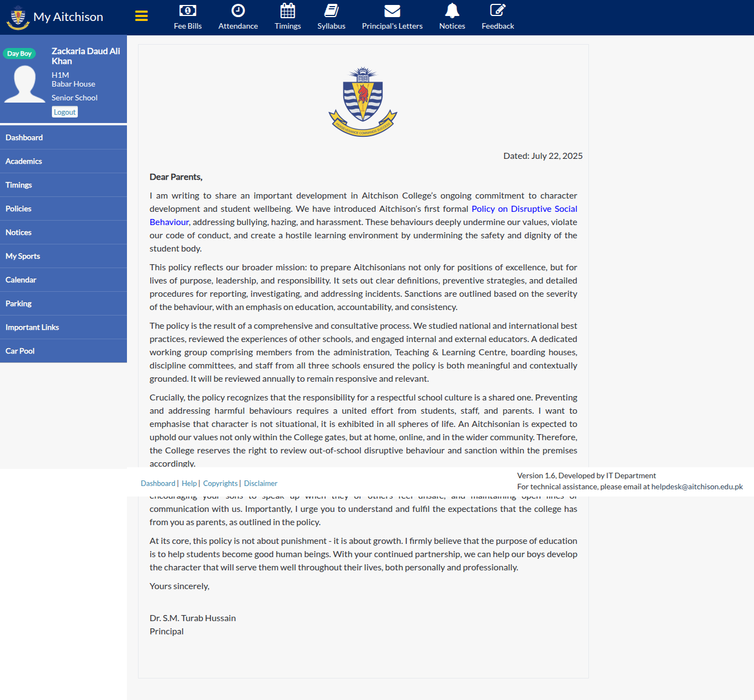Click the signature 'Dr. S.M. Turab Hussain'

point(193,618)
